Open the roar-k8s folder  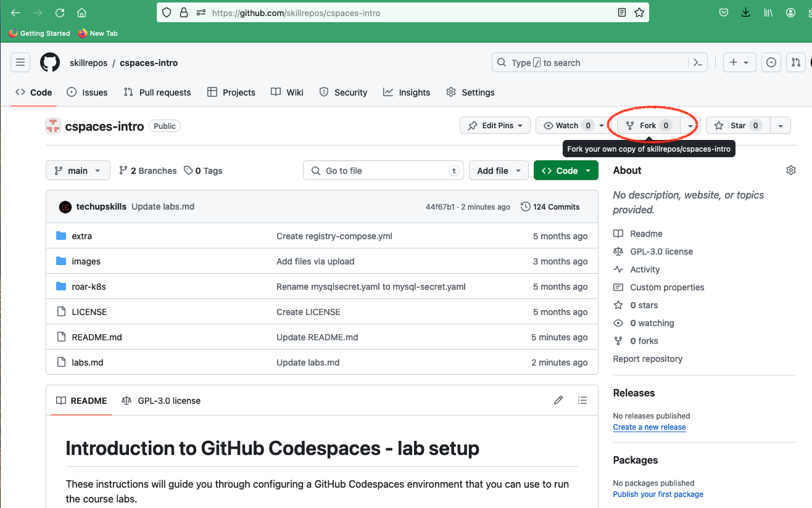[x=89, y=287]
